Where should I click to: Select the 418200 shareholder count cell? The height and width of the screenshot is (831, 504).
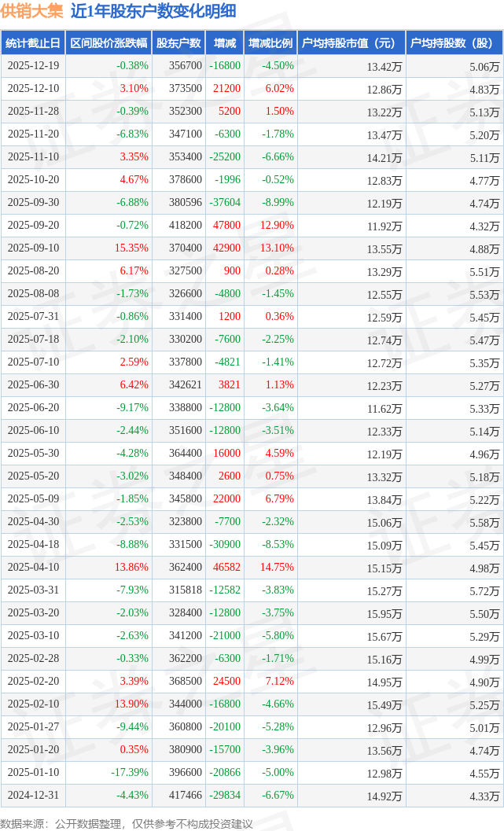coord(186,226)
